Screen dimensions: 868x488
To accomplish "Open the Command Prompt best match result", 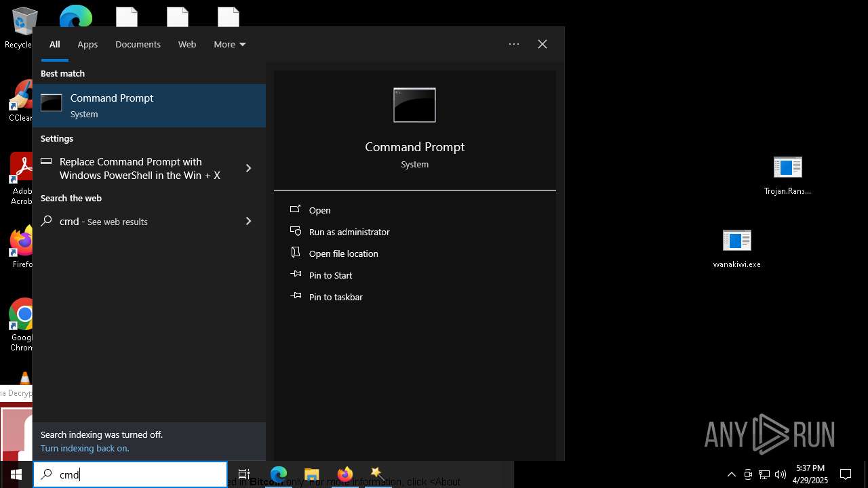I will click(149, 106).
